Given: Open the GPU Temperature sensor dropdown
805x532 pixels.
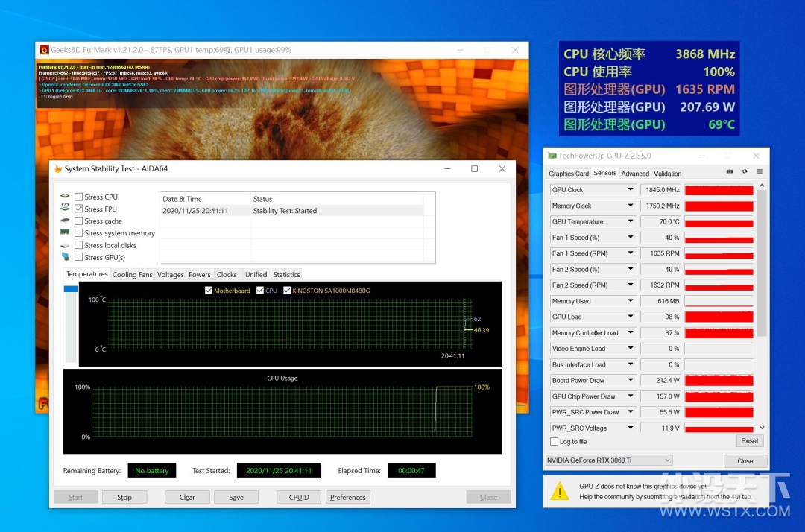Looking at the screenshot, I should (631, 221).
